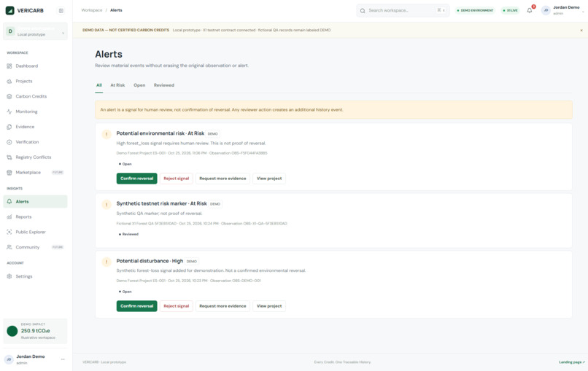The height and width of the screenshot is (371, 588).
Task: Click the search magnifier icon
Action: [363, 11]
